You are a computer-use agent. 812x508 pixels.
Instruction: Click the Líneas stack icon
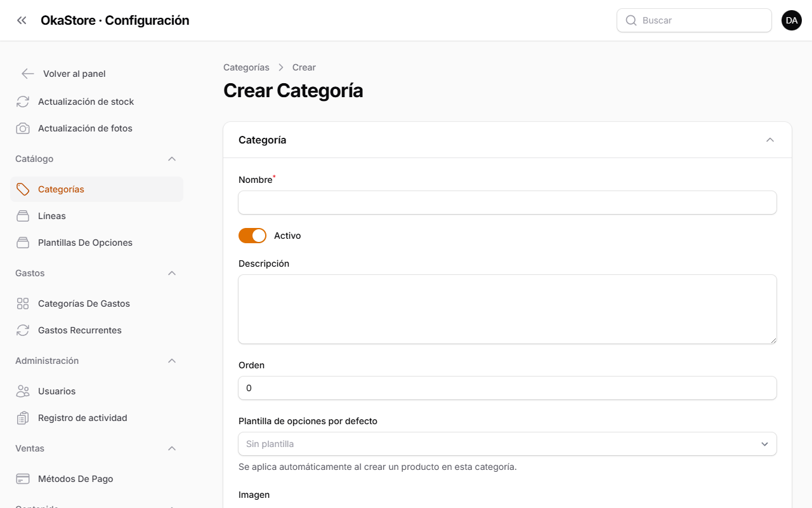coord(23,216)
